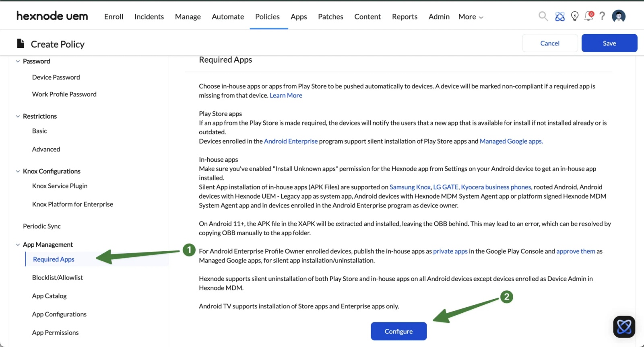
Task: Open the lightbulb tips icon
Action: tap(575, 16)
